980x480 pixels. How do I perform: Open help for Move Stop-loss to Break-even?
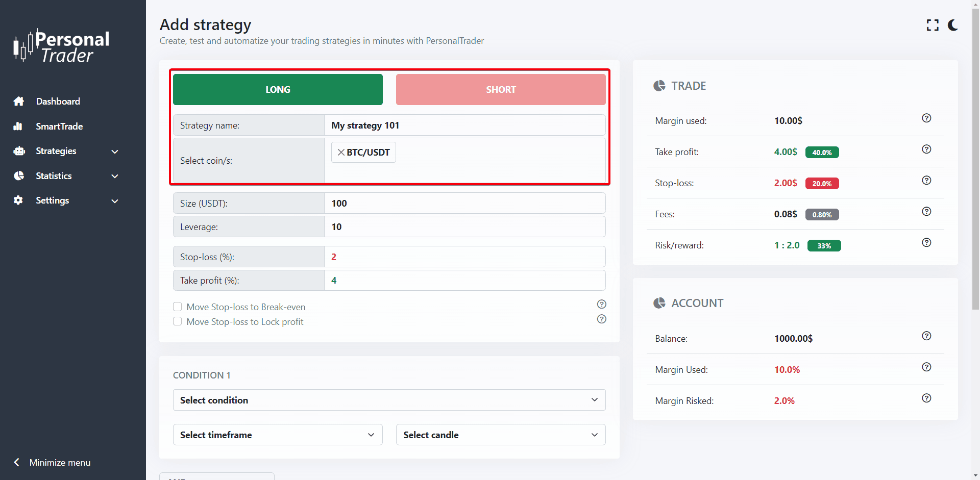602,305
